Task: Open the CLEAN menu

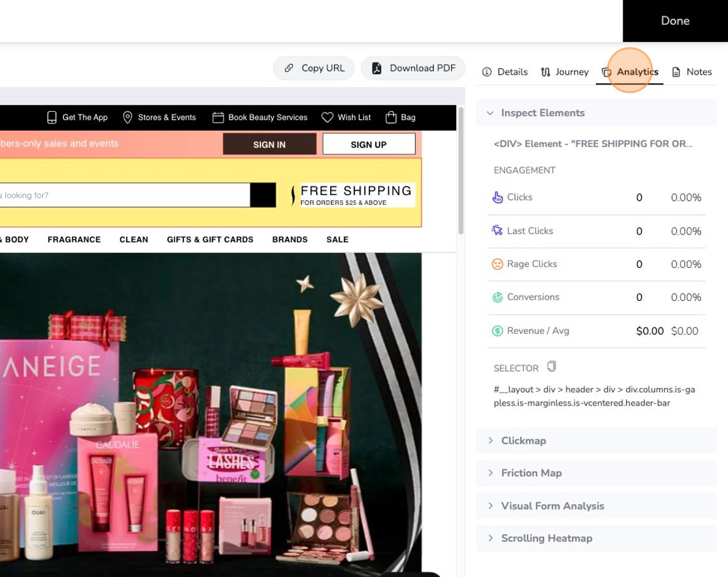Action: [134, 240]
